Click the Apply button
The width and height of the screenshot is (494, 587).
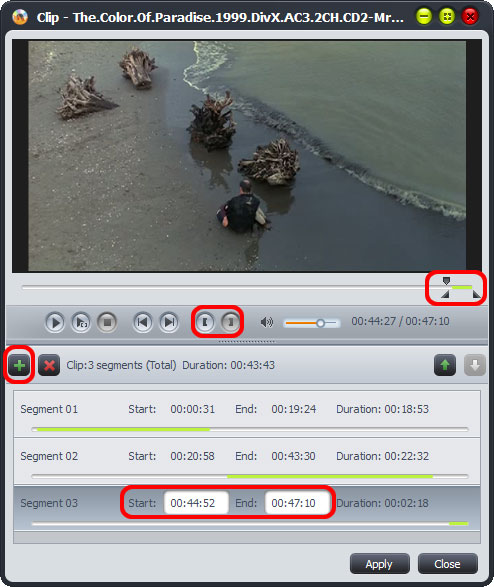[379, 564]
